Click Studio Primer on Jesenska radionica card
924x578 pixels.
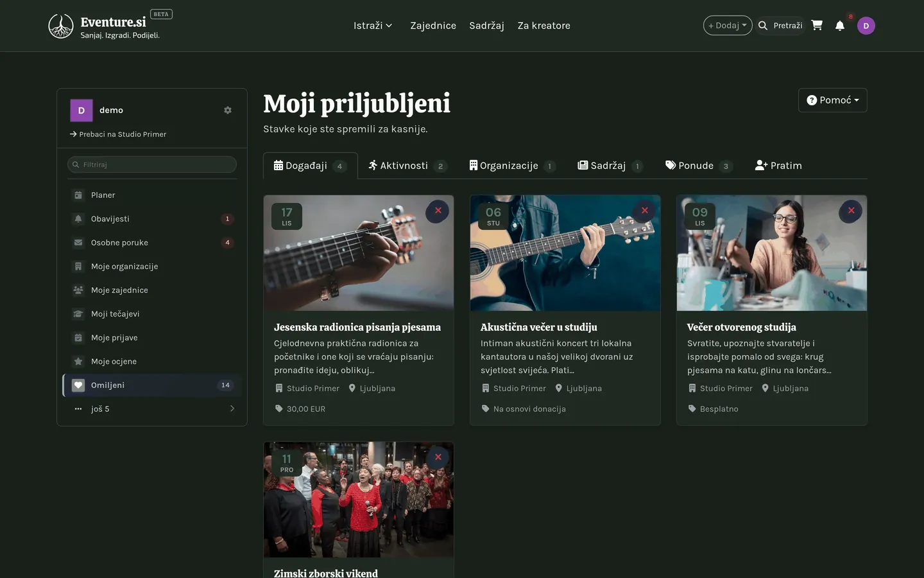(x=313, y=388)
